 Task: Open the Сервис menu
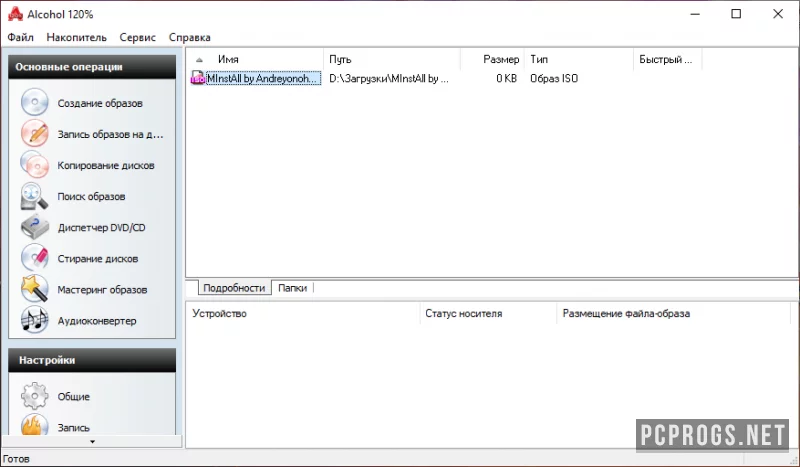138,37
